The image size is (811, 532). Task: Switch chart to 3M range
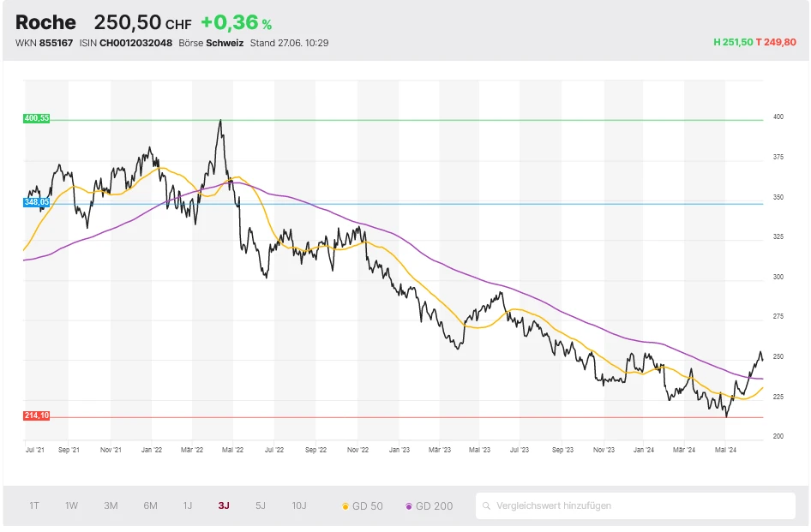pyautogui.click(x=111, y=505)
